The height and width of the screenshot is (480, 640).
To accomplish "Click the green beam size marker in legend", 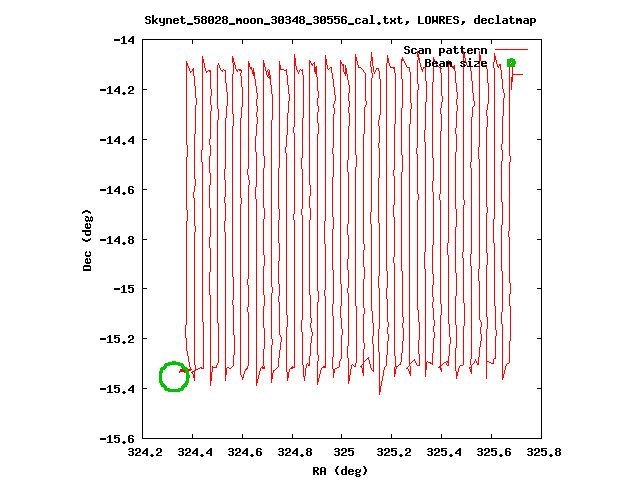I will tap(511, 63).
